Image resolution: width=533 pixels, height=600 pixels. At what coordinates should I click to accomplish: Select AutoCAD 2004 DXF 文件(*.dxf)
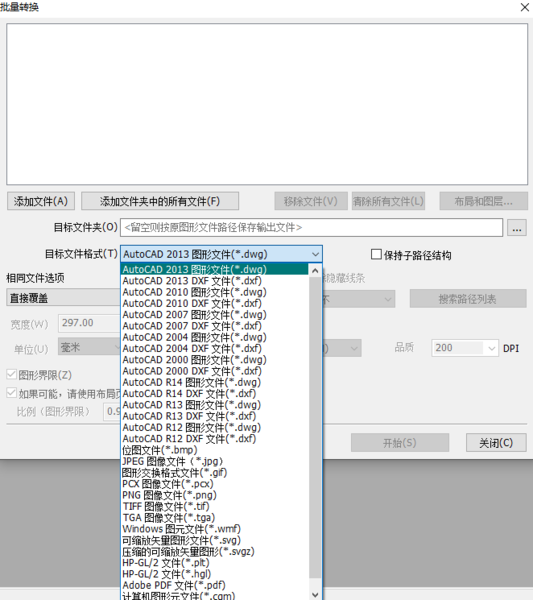pyautogui.click(x=215, y=348)
